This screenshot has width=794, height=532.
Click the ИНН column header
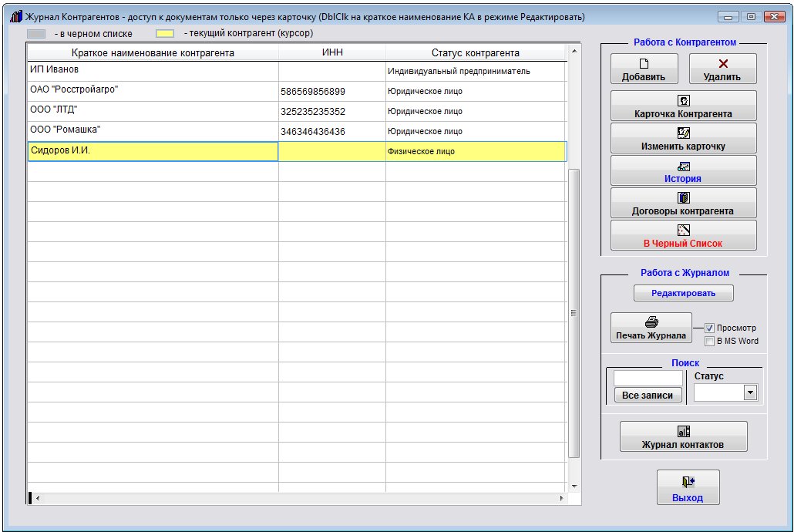[x=331, y=53]
